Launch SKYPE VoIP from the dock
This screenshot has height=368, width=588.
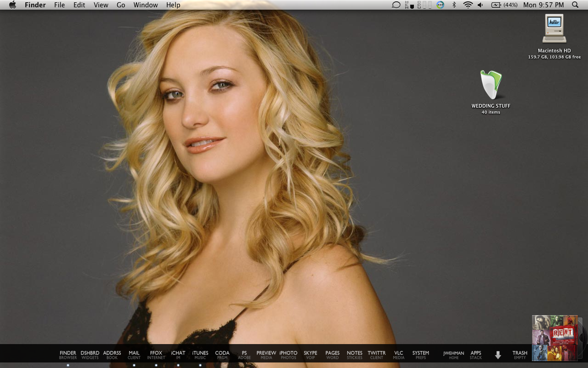[311, 355]
